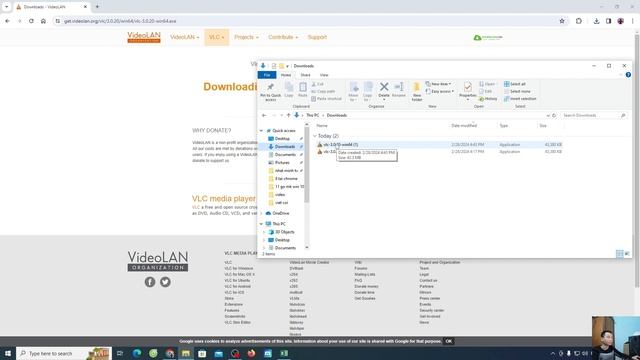Click Chrome reload page button
The image size is (640, 360).
coord(31,21)
